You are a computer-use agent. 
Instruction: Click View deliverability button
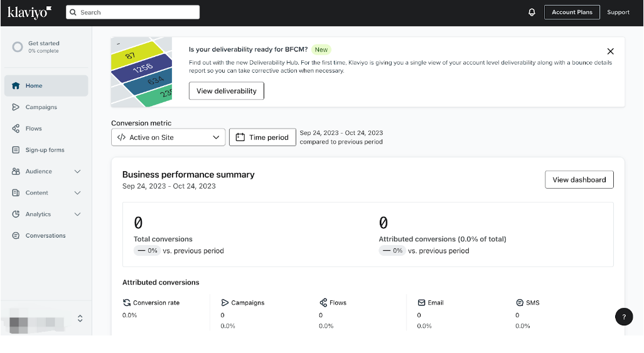pos(227,91)
